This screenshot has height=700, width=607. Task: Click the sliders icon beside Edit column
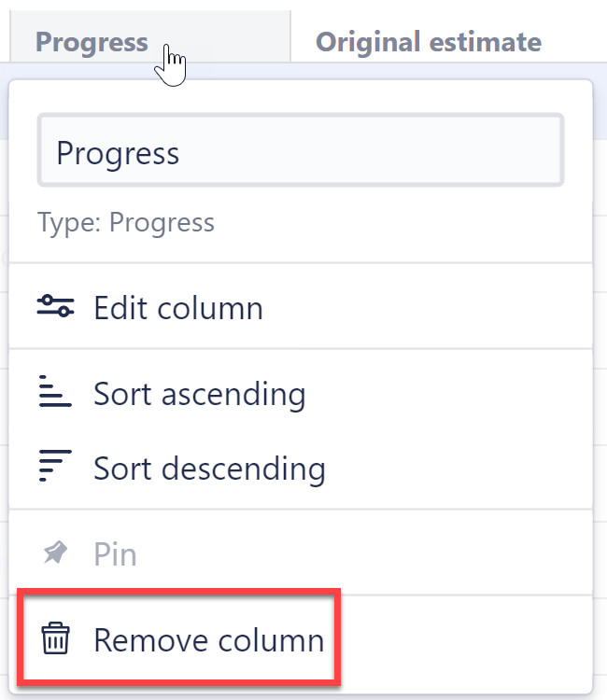point(55,307)
